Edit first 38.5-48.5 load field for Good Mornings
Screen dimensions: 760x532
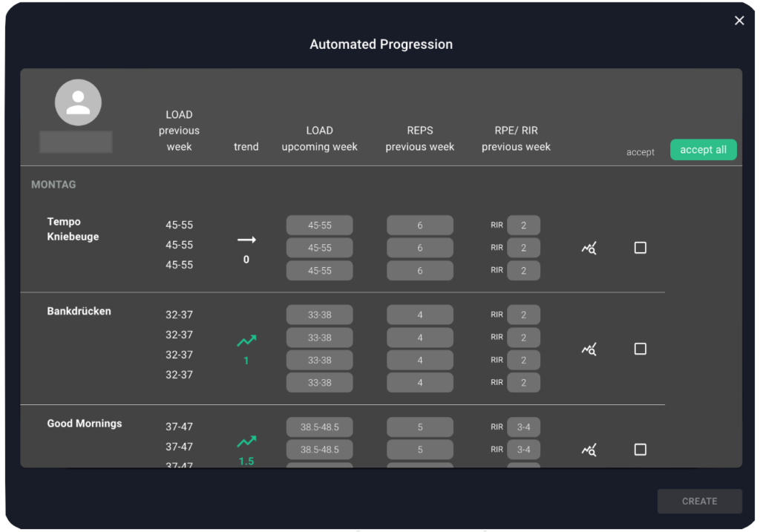tap(320, 427)
